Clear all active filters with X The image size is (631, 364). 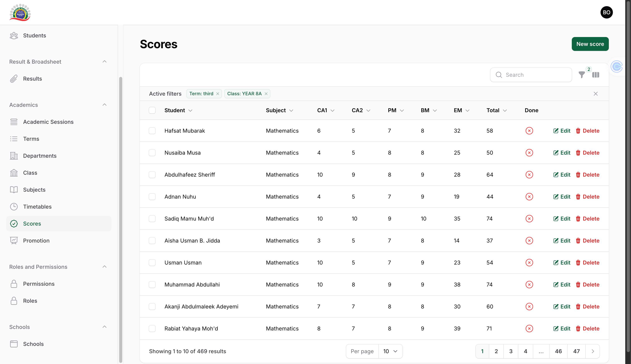click(x=596, y=94)
